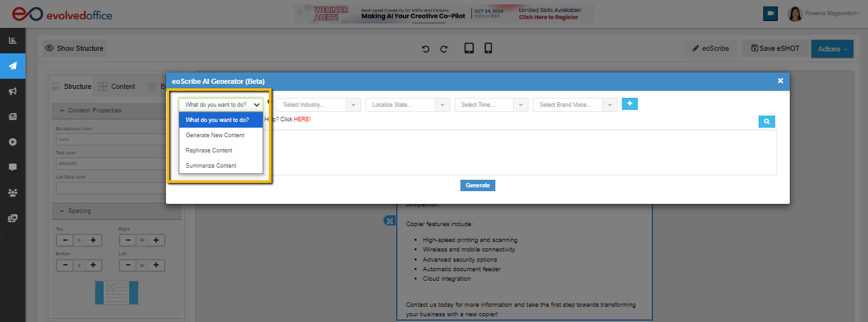Choose Rephrase Content option
The width and height of the screenshot is (868, 322).
pos(221,151)
